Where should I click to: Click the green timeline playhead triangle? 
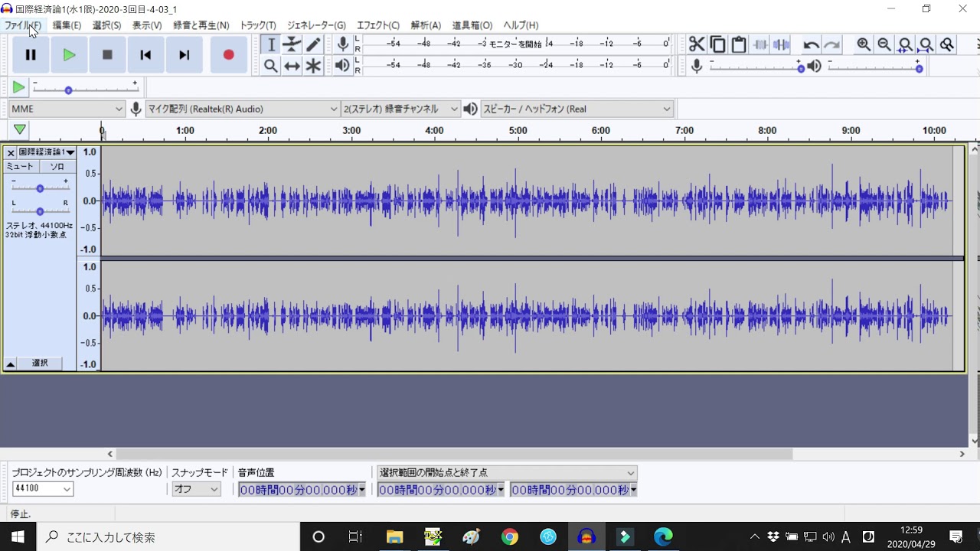point(19,129)
